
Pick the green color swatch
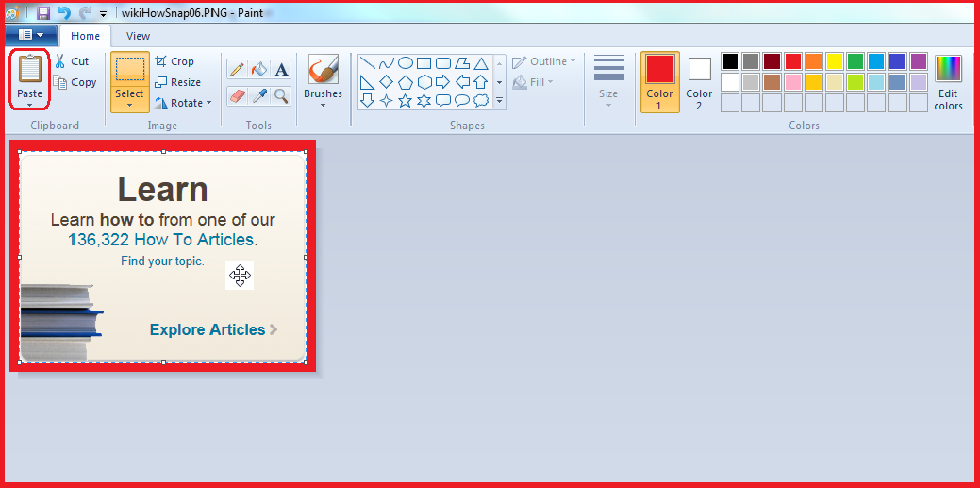click(x=855, y=61)
